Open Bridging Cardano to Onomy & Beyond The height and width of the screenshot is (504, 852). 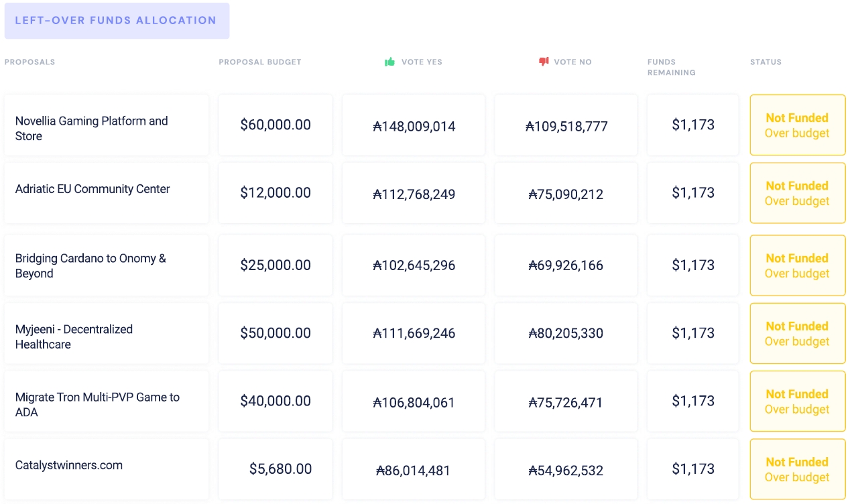point(90,266)
